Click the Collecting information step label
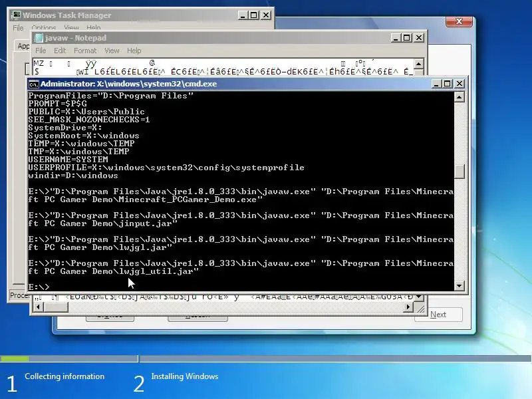 point(65,376)
